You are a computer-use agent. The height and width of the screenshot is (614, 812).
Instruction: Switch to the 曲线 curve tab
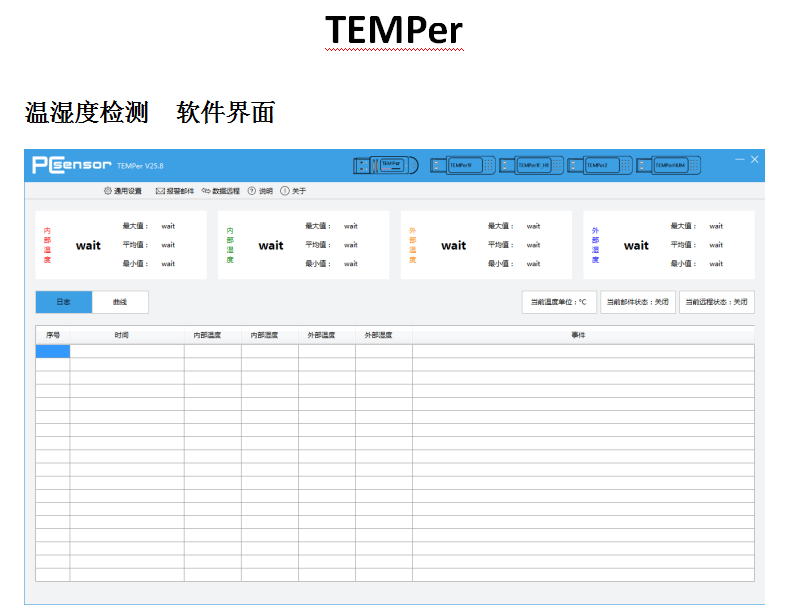pyautogui.click(x=120, y=302)
